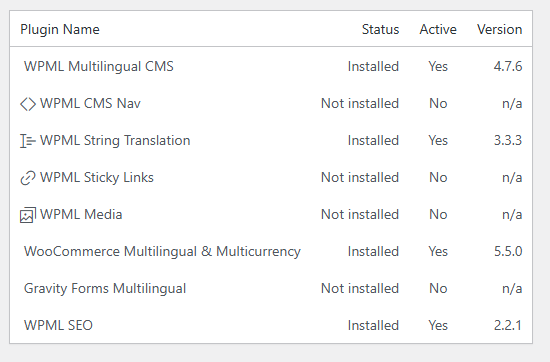Open WPML String Translation plugin entry
This screenshot has width=550, height=362.
click(115, 140)
